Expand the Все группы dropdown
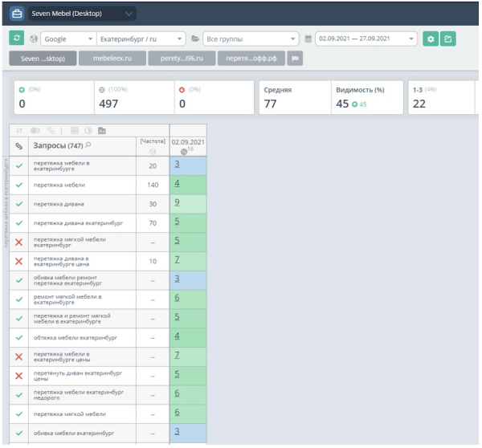Screen dimensions: 482x448 click(x=251, y=39)
